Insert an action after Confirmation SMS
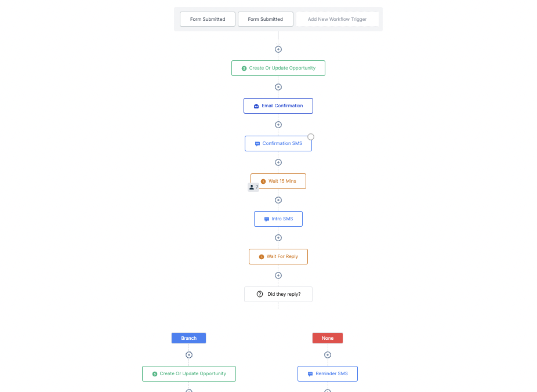Viewport: 537px width, 392px height. 278,162
